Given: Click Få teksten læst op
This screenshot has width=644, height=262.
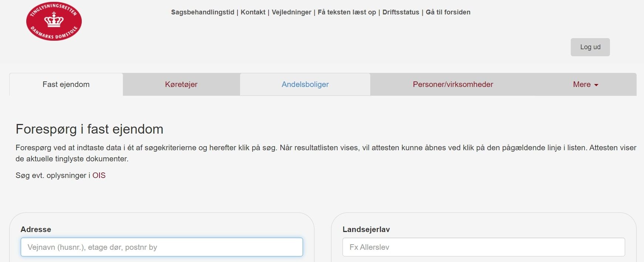Looking at the screenshot, I should click(347, 12).
